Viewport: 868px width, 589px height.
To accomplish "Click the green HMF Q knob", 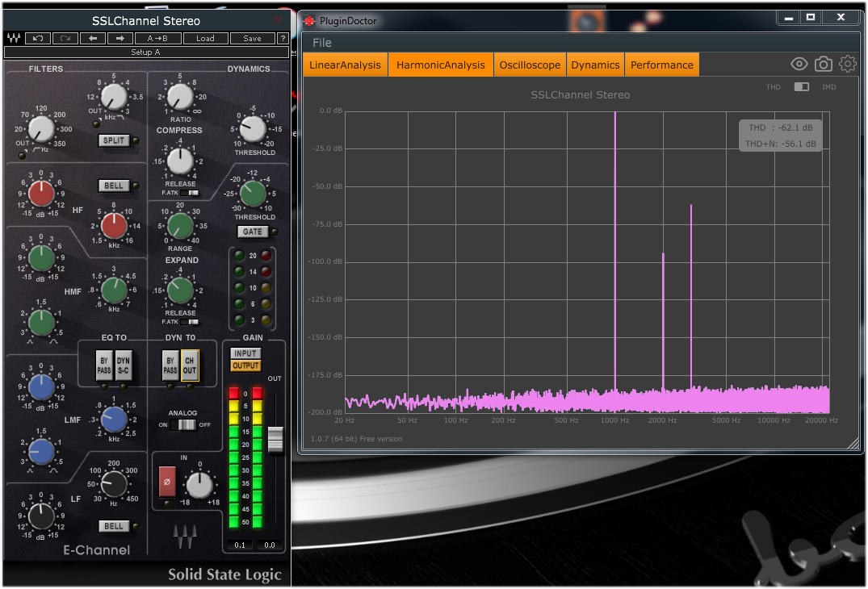I will [41, 323].
